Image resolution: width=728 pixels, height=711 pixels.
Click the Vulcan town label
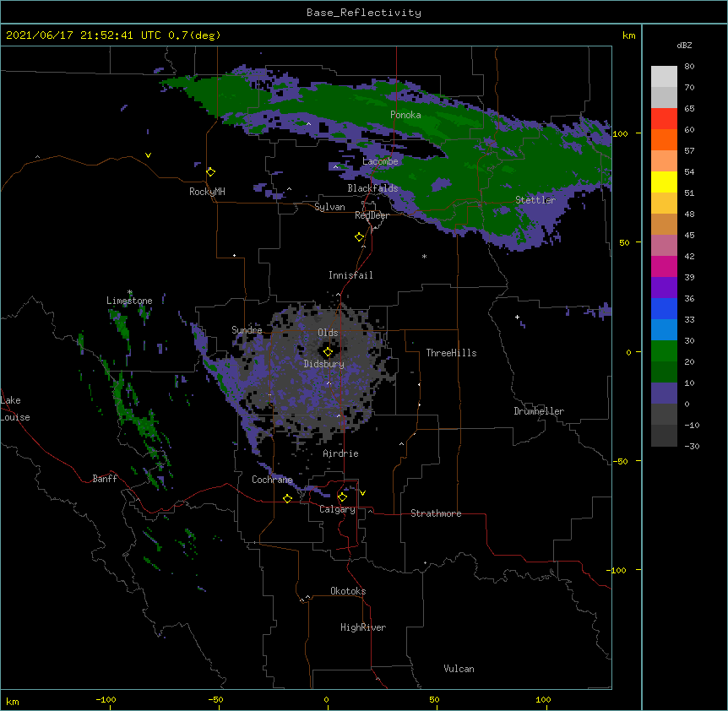tap(459, 669)
